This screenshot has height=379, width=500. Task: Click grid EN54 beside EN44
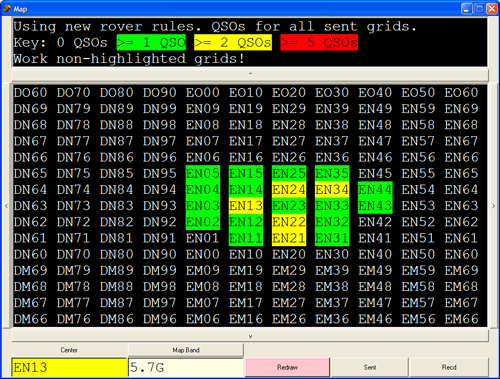(418, 190)
